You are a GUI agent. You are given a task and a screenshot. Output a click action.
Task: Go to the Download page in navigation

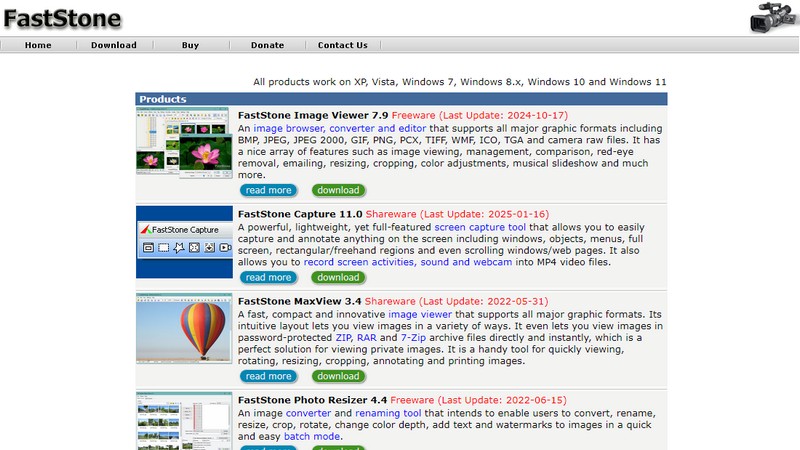(114, 45)
